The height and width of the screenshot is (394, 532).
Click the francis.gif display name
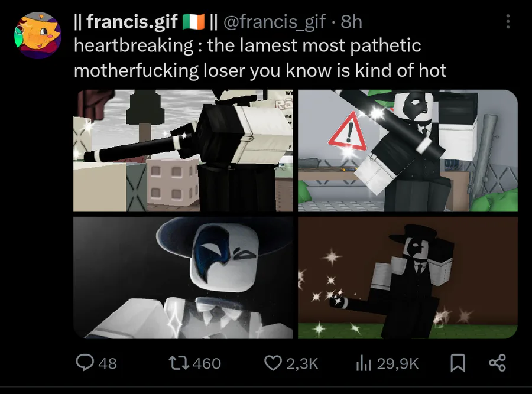132,22
